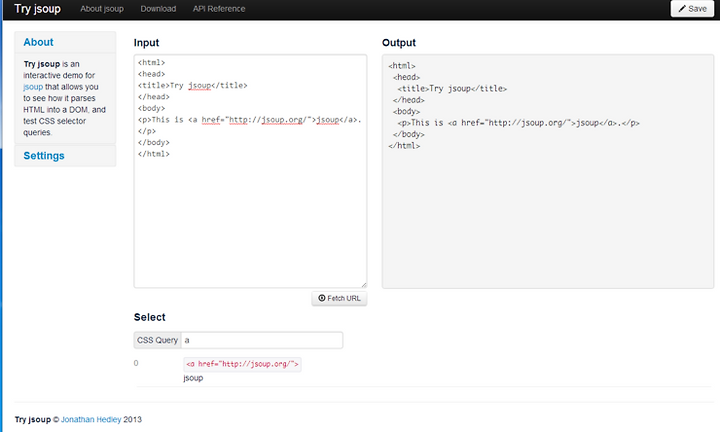
Task: Focus the CSS Query input field
Action: 262,340
